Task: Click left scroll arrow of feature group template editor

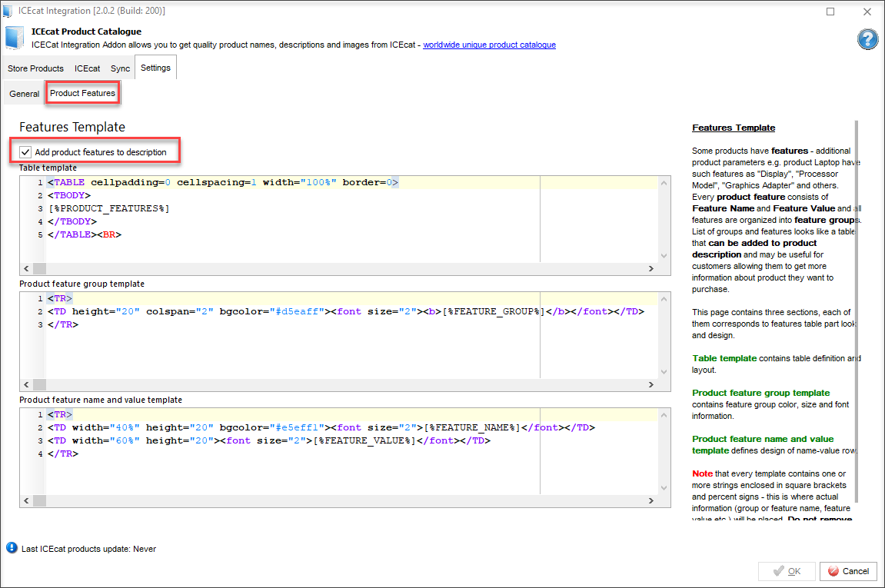Action: (27, 385)
